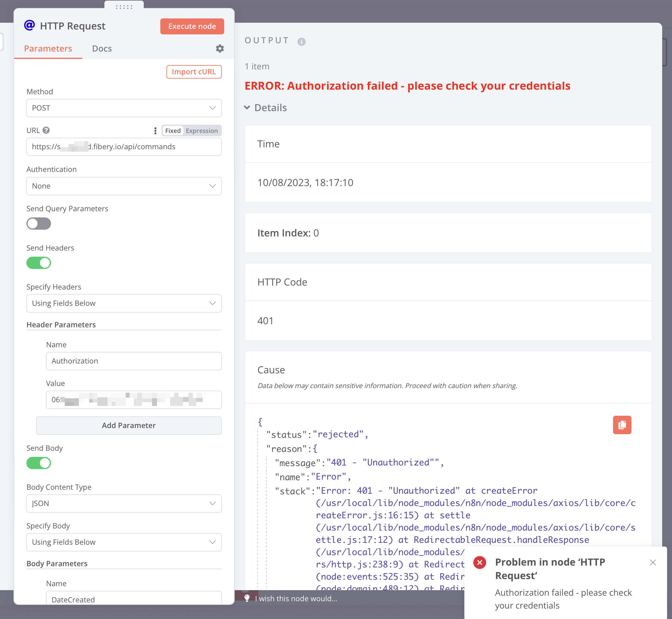Turn off the Send Body toggle

pos(39,463)
